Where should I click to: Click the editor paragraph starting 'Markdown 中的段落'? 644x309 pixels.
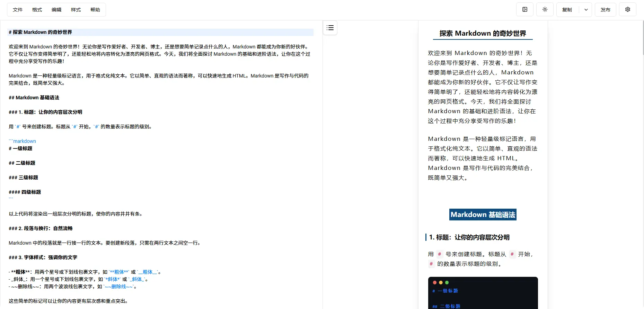(x=105, y=243)
